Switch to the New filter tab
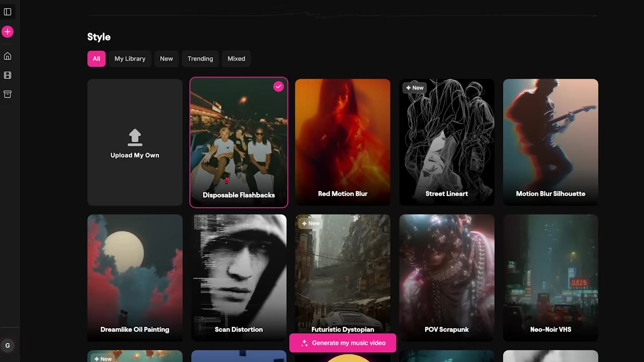 tap(167, 59)
